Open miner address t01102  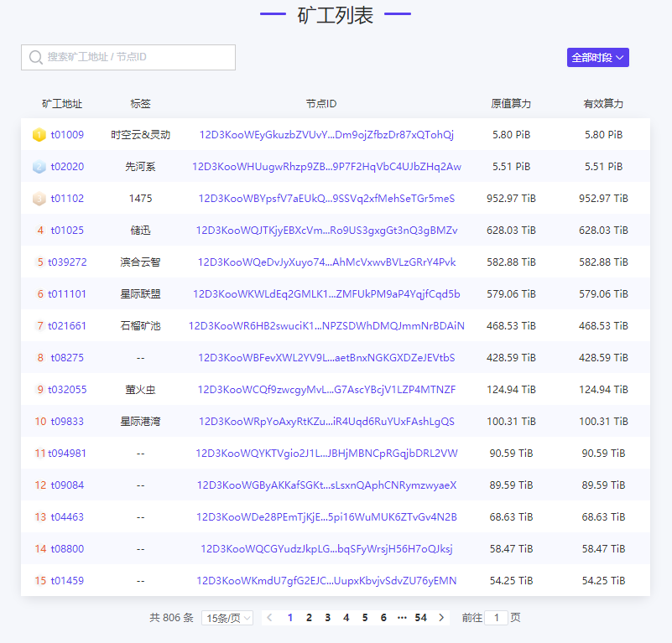pos(67,199)
